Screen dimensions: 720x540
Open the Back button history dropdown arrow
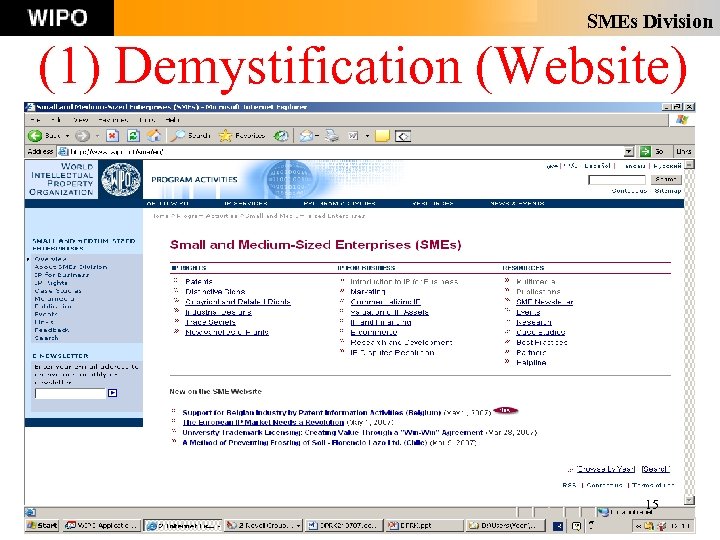pos(67,136)
